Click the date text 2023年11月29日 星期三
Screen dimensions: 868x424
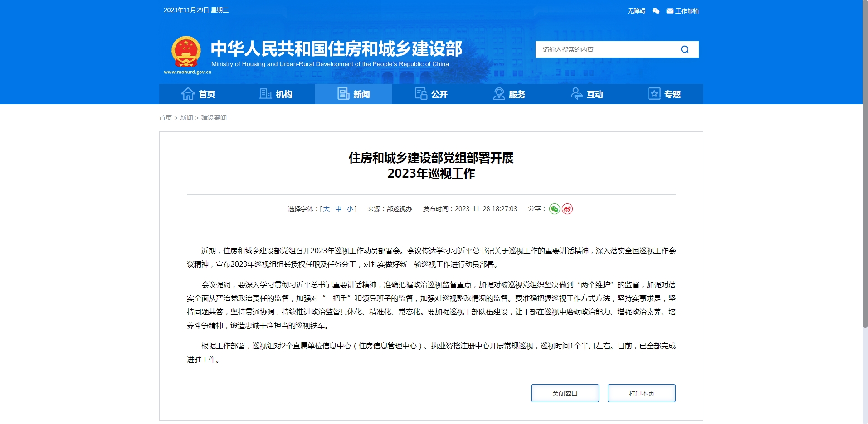(196, 10)
